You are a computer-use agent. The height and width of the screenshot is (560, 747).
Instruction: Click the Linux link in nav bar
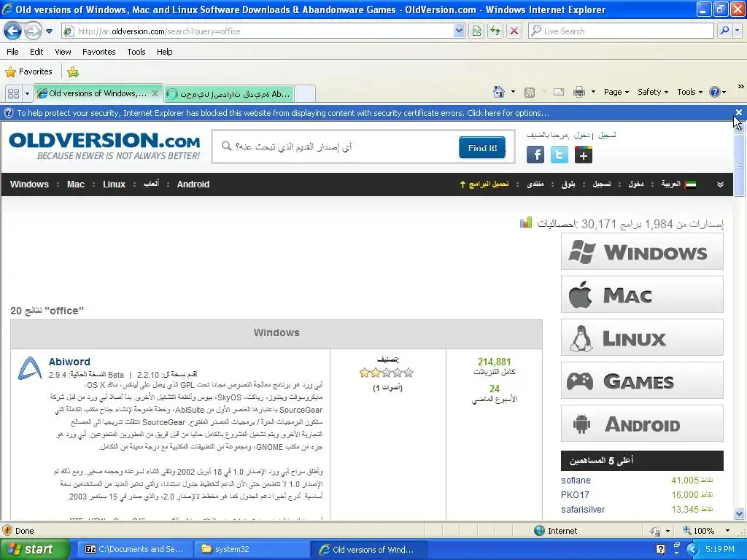click(114, 184)
